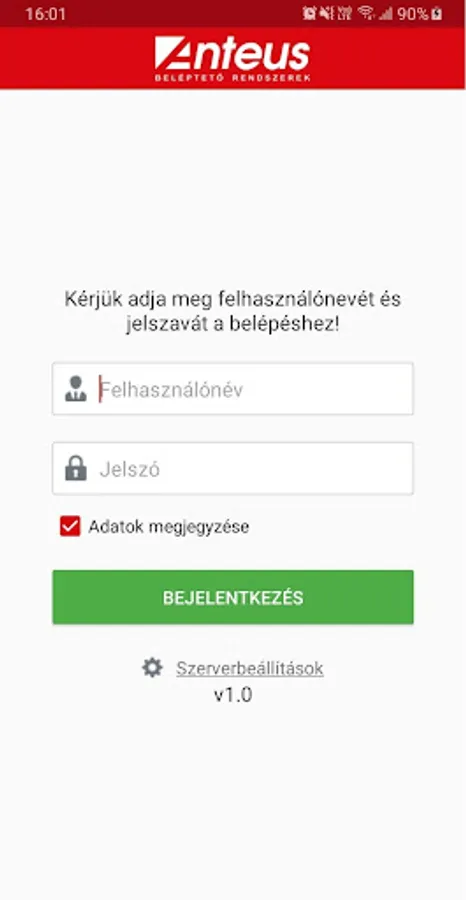This screenshot has height=900, width=466.
Task: Tap the battery icon in status bar
Action: click(437, 13)
